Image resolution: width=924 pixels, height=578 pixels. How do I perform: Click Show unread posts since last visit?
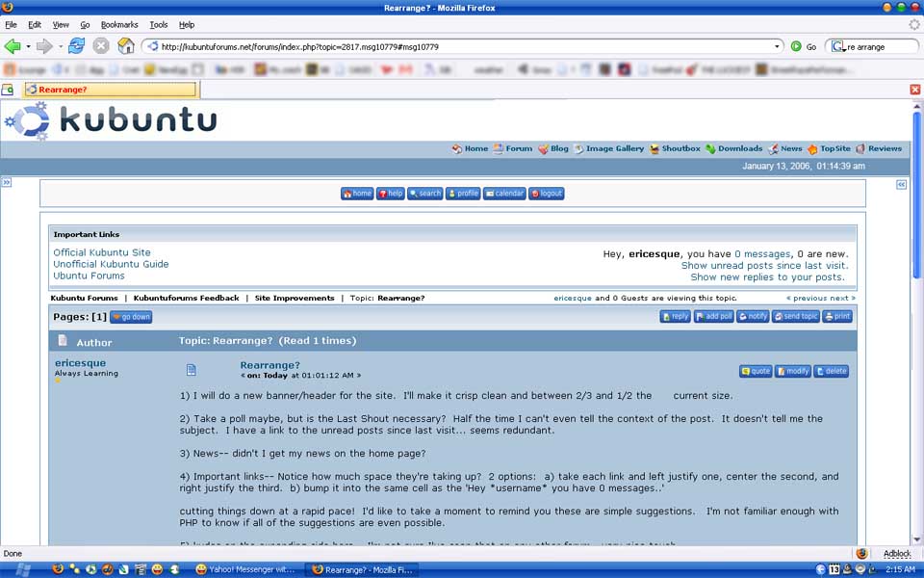(x=764, y=265)
